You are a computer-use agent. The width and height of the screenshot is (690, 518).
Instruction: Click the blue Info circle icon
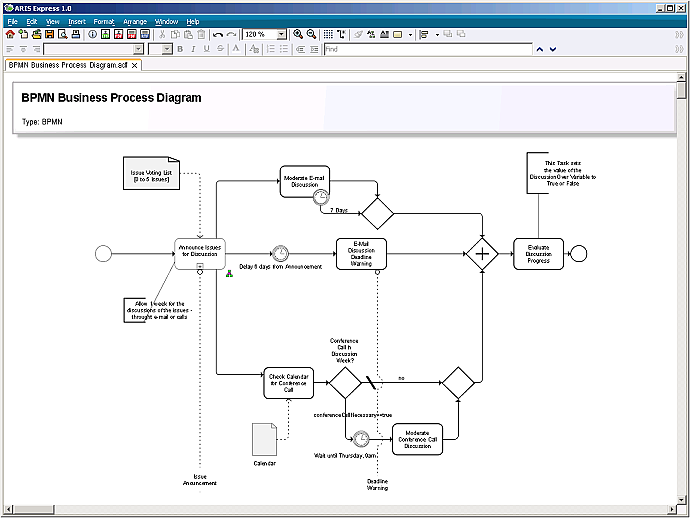pos(92,34)
